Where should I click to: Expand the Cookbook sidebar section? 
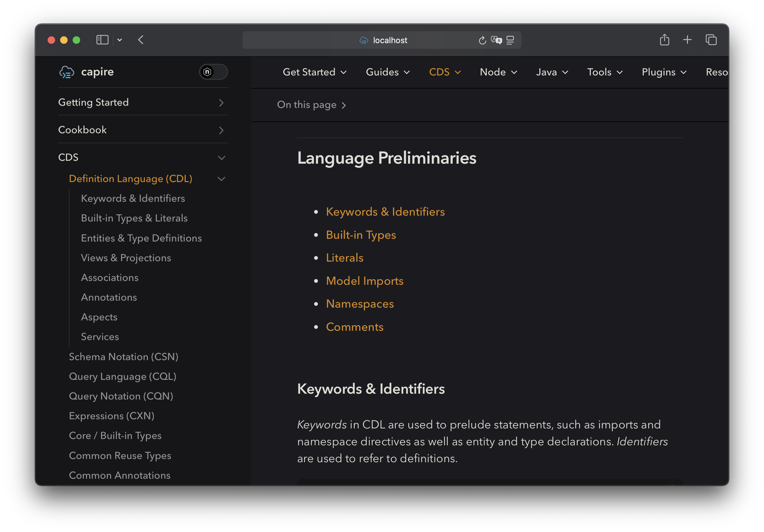coord(143,130)
